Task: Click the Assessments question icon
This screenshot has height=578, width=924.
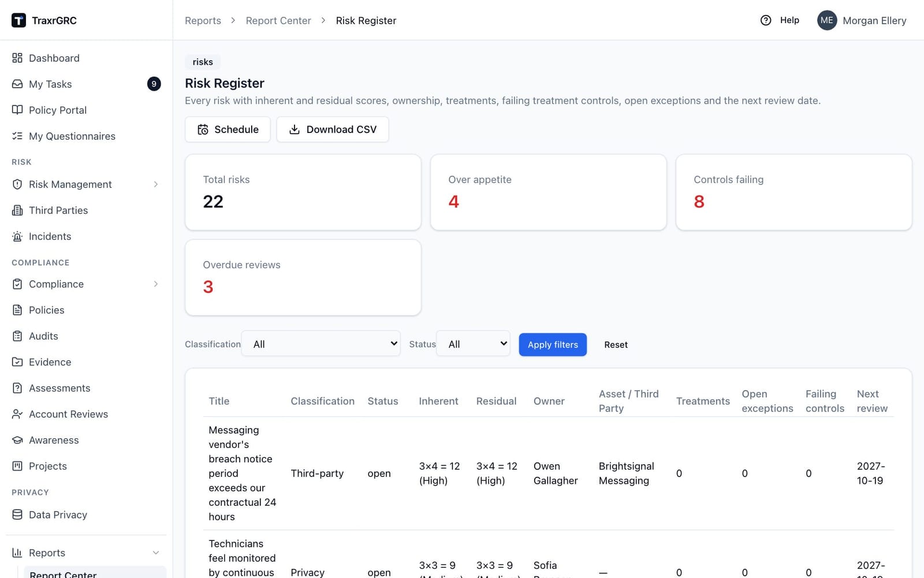Action: (17, 388)
